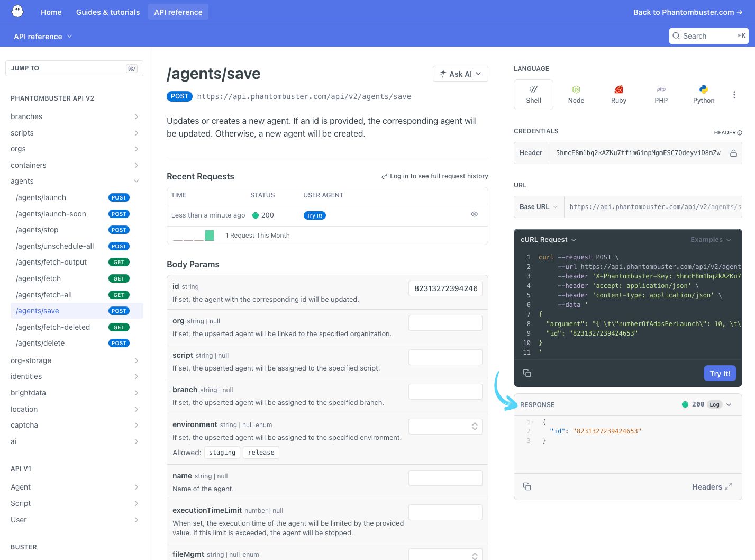Viewport: 755px width, 560px height.
Task: Open the API reference version dropdown
Action: coord(43,37)
